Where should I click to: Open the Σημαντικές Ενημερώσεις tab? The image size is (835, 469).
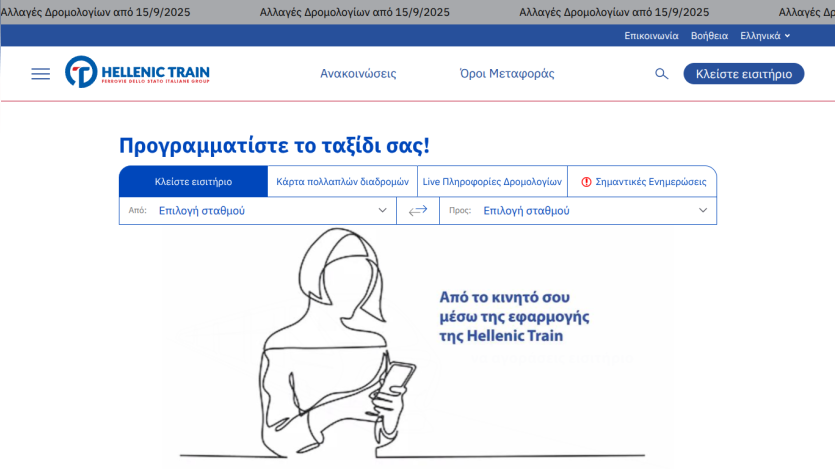pos(642,182)
